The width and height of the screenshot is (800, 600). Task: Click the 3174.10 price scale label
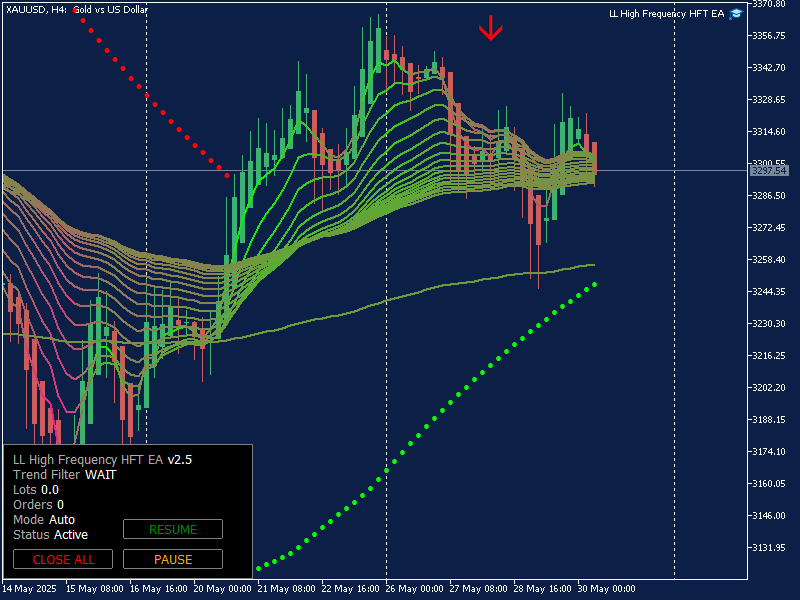769,452
